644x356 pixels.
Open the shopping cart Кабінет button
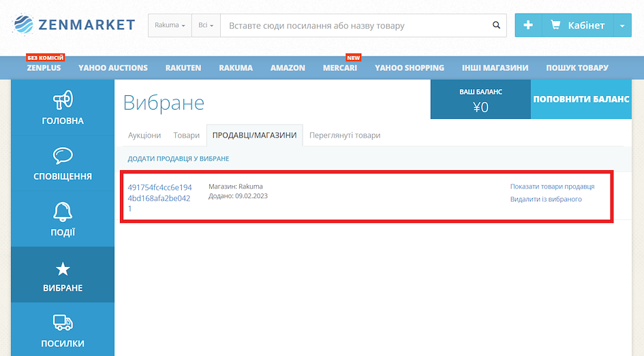click(578, 25)
